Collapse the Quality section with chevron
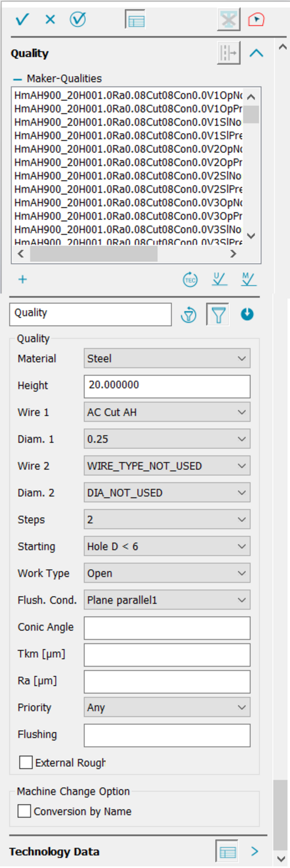Image resolution: width=290 pixels, height=868 pixels. pyautogui.click(x=257, y=53)
